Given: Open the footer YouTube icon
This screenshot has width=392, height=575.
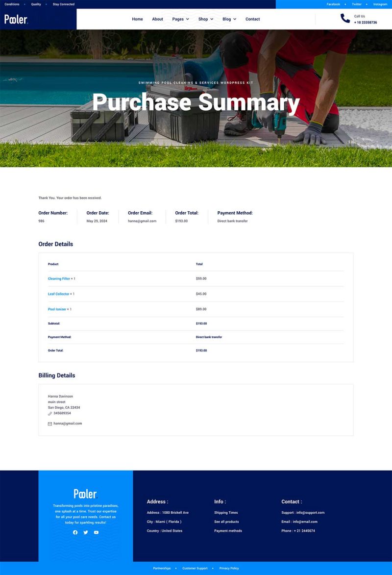Looking at the screenshot, I should tap(96, 532).
